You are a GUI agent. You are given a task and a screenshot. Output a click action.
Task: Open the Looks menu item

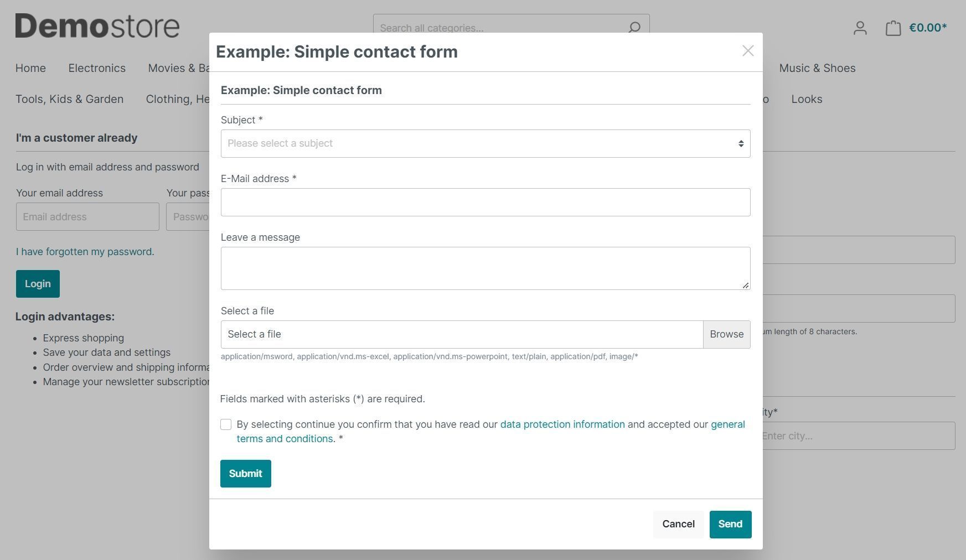[x=807, y=99]
